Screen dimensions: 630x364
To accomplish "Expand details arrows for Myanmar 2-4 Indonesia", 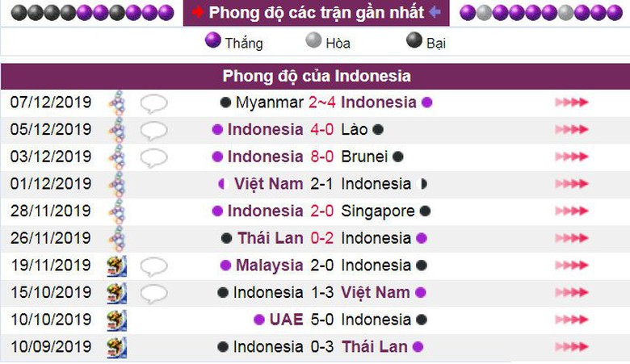I will 572,103.
